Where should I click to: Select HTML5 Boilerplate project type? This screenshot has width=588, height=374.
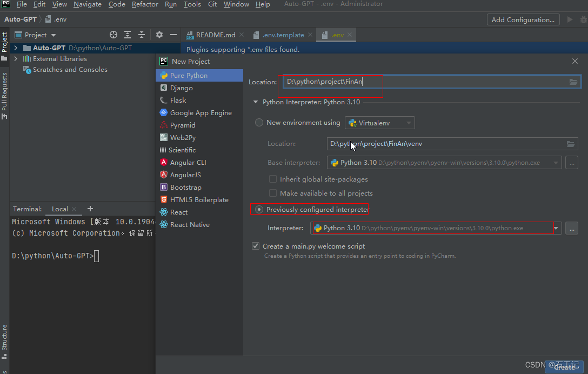coord(199,199)
